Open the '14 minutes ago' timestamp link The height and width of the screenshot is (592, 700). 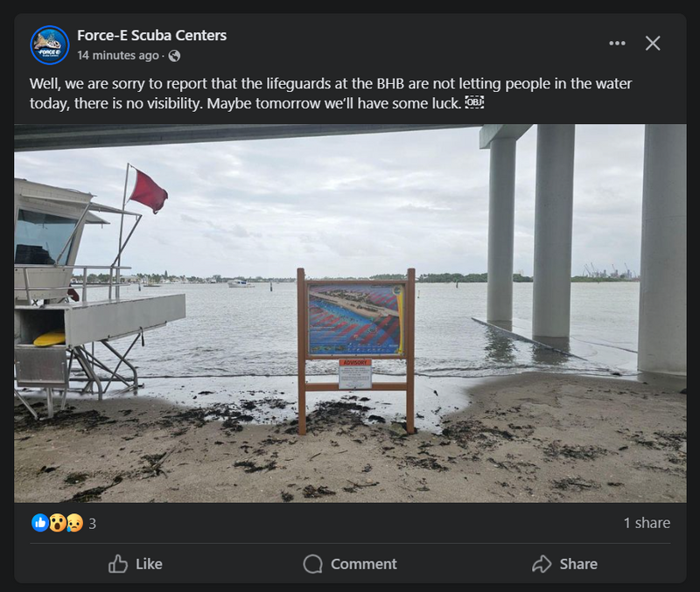coord(118,55)
